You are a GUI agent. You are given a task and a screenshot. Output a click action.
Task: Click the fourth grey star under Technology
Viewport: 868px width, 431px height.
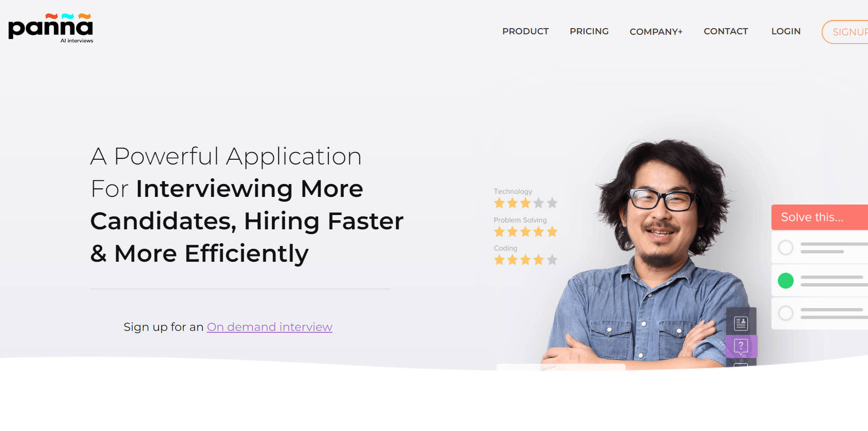(539, 203)
